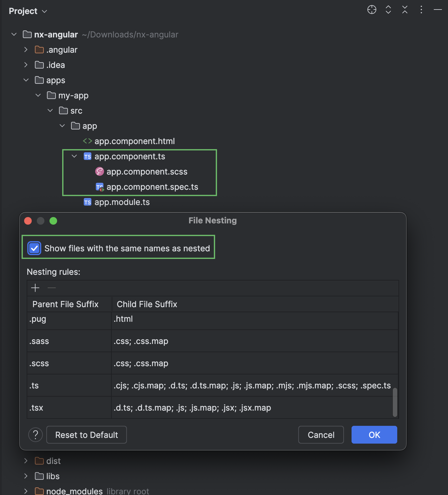Click the help question mark icon
This screenshot has width=448, height=495.
(x=36, y=435)
